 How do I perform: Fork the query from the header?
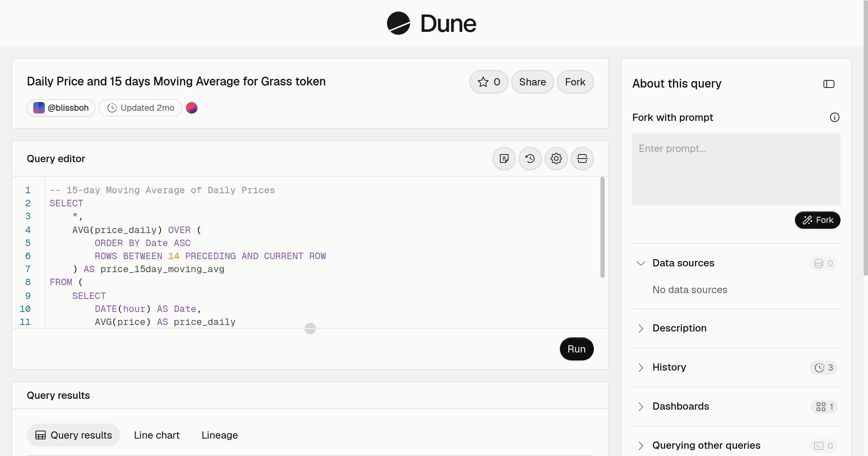[x=575, y=82]
